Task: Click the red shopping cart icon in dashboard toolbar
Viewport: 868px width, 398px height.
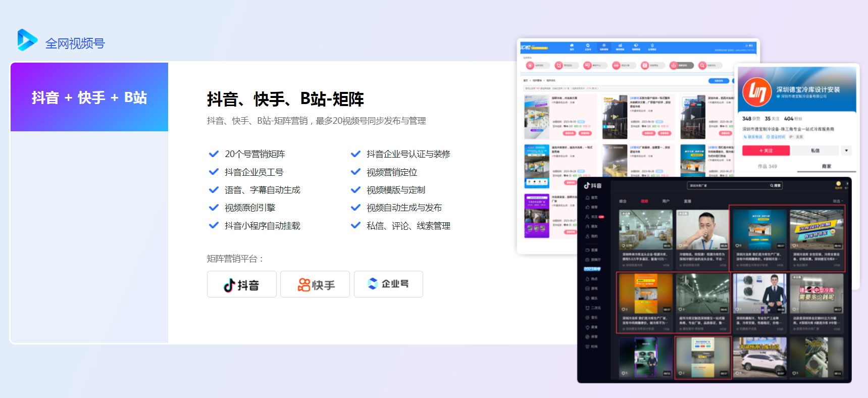Action: (x=559, y=65)
